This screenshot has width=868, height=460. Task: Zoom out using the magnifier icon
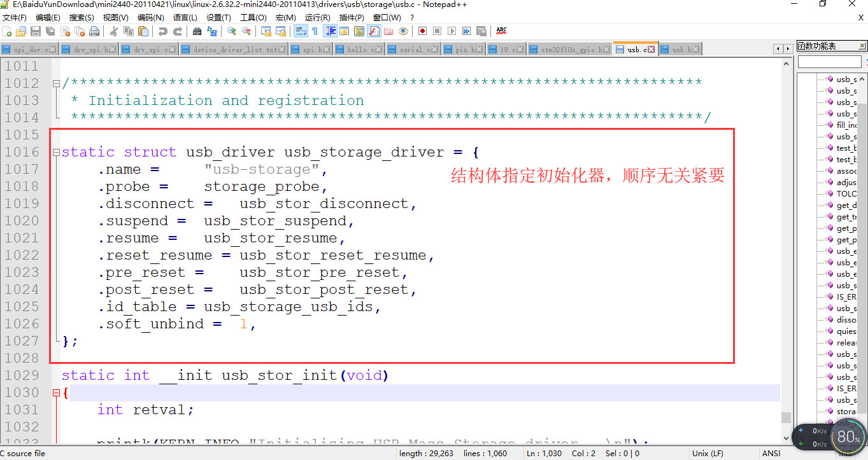coord(246,31)
